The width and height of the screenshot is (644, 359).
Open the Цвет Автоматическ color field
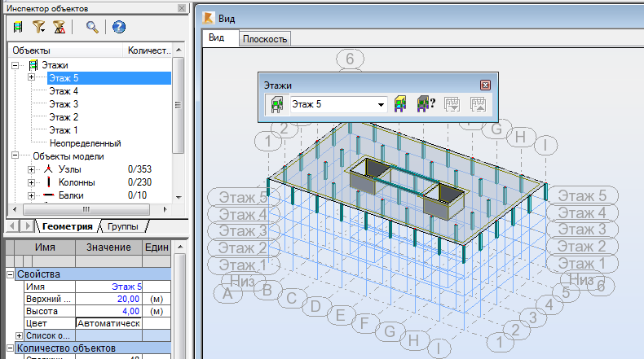click(x=108, y=323)
